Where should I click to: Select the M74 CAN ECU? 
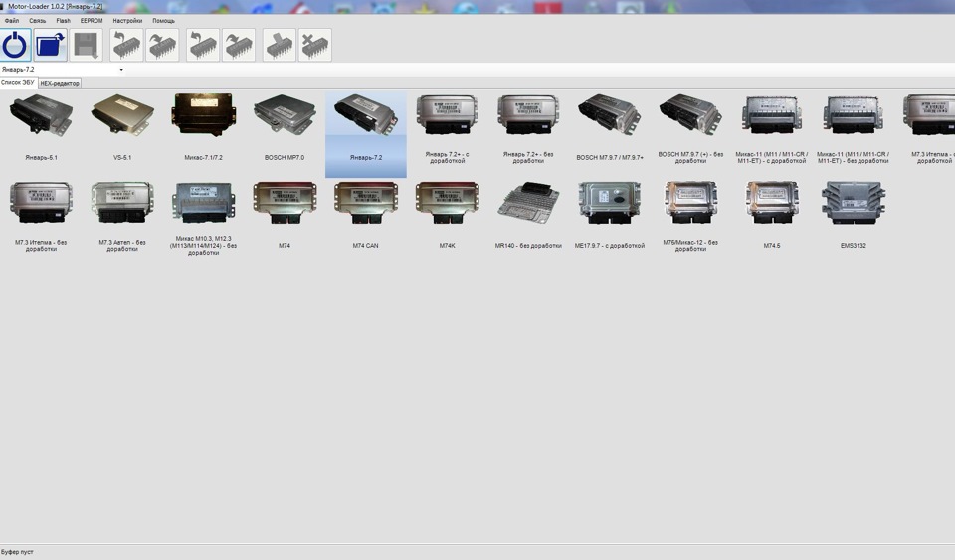[x=365, y=215]
